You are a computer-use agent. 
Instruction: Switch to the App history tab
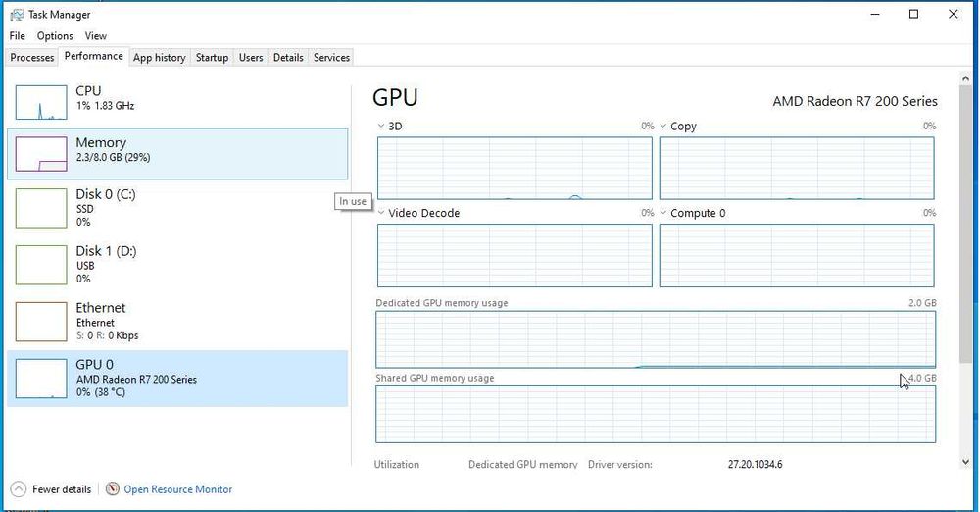pyautogui.click(x=159, y=58)
